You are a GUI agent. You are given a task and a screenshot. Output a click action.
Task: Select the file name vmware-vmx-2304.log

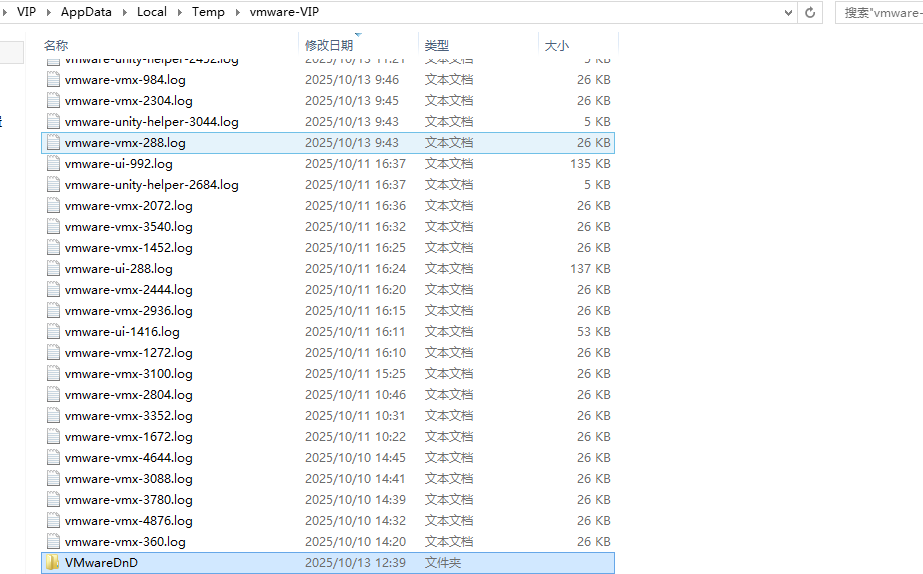(x=128, y=101)
